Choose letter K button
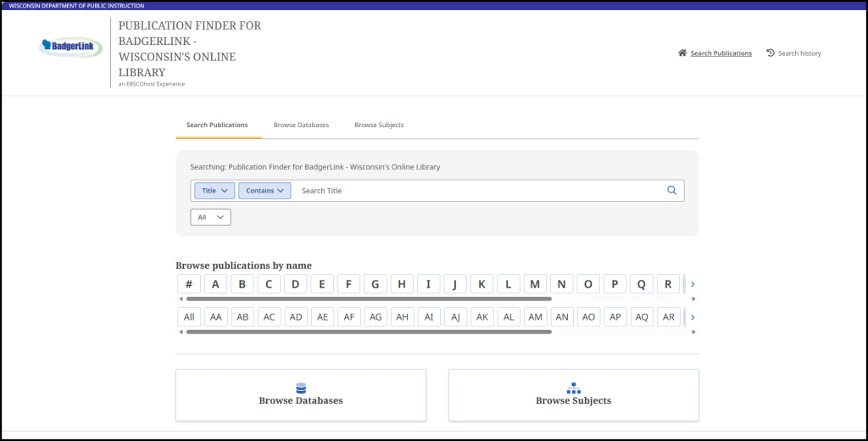The width and height of the screenshot is (868, 441). [481, 284]
